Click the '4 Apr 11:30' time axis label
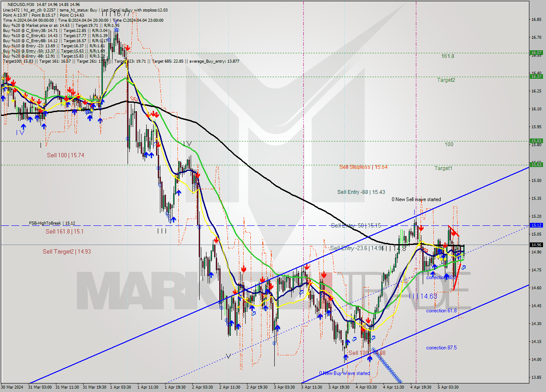The image size is (546, 392). click(x=394, y=387)
